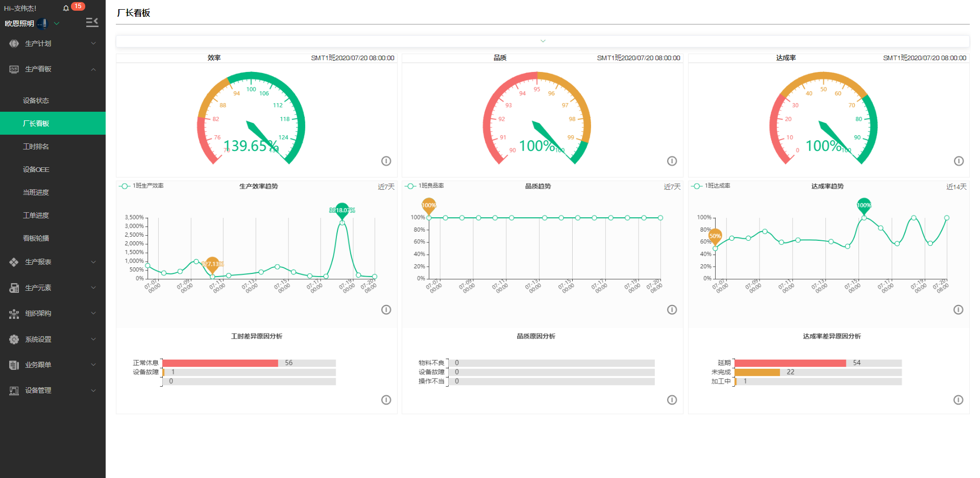Screen dimensions: 980x478
Task: Open info icon on 生产效率趋势 chart
Action: click(386, 310)
